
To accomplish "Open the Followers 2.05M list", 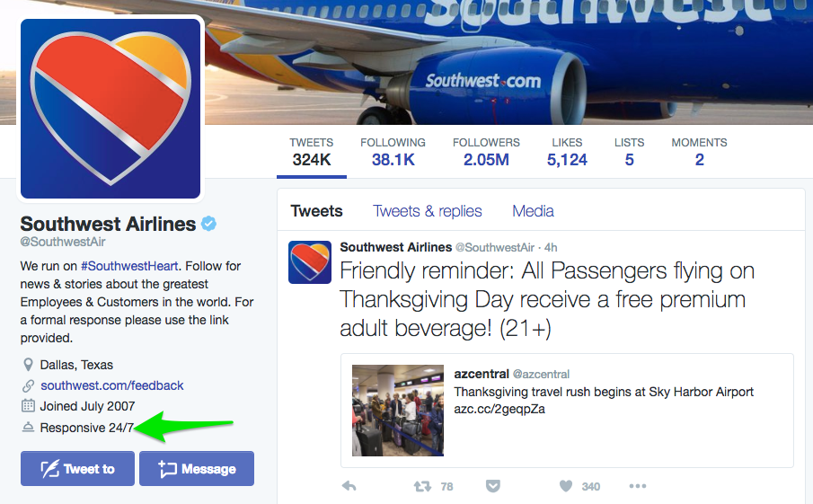I will tap(486, 152).
